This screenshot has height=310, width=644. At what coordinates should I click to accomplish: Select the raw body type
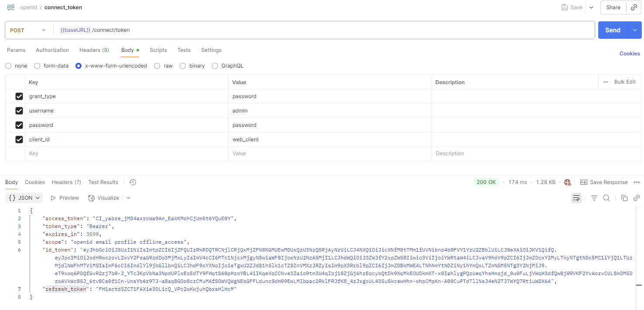(x=157, y=66)
